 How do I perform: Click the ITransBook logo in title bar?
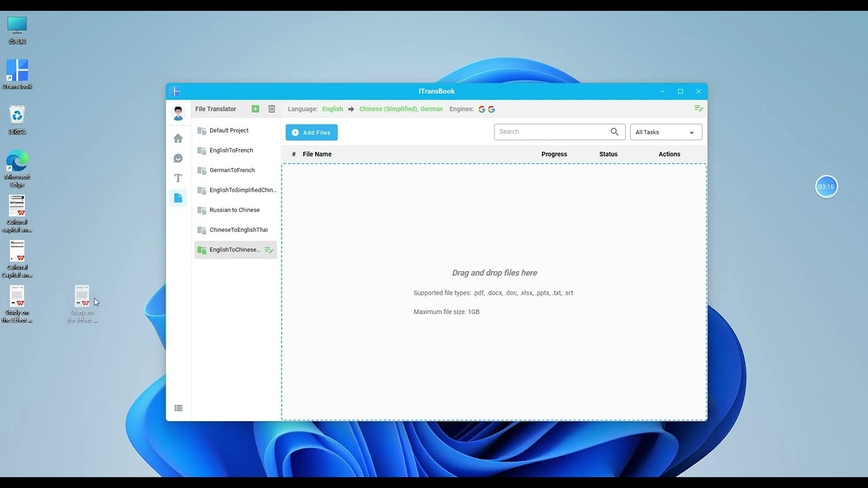[175, 91]
